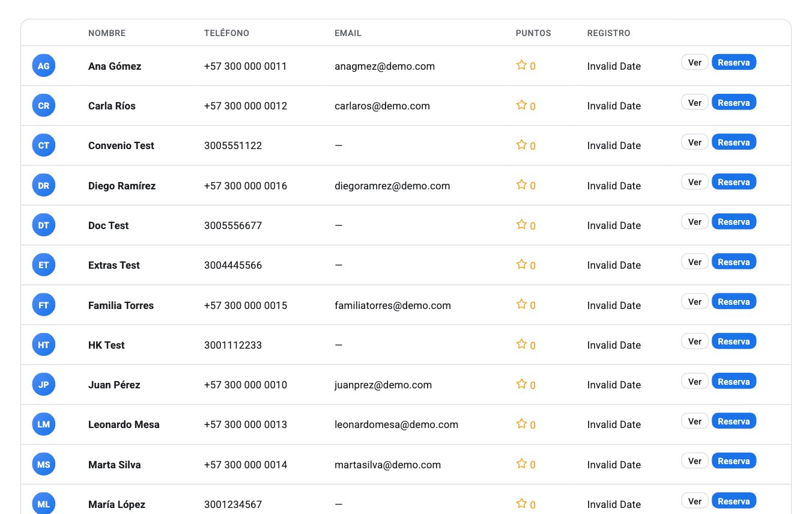The height and width of the screenshot is (514, 812).
Task: Open Ver for Doc Test
Action: pyautogui.click(x=695, y=222)
